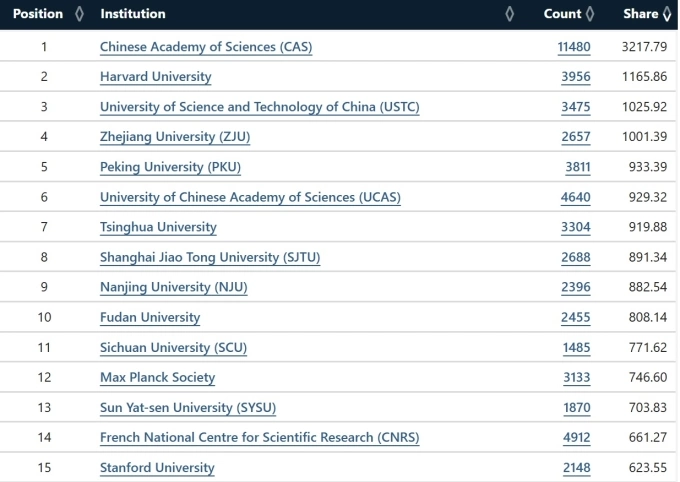The height and width of the screenshot is (482, 680).
Task: Click position number 15 in Stanford row
Action: (44, 468)
